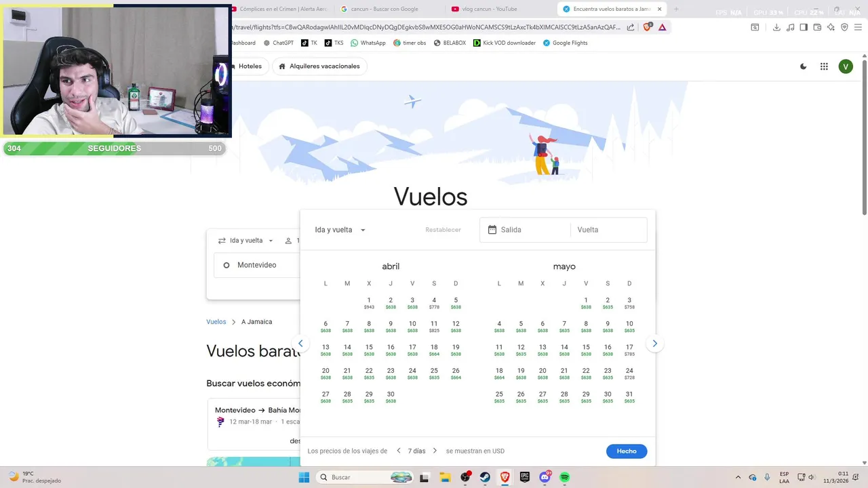
Task: Open File Explorer from the taskbar
Action: (444, 477)
